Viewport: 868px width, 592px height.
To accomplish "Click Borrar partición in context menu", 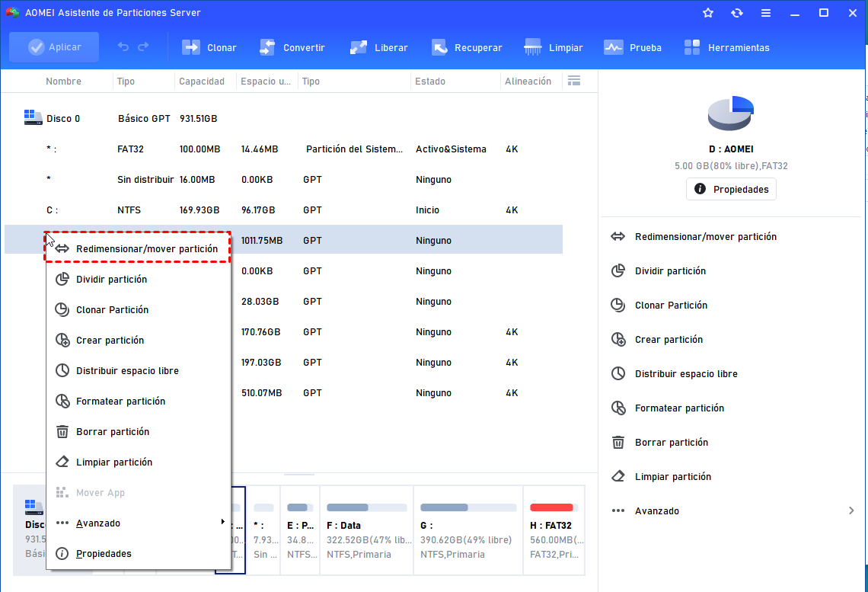I will coord(113,431).
